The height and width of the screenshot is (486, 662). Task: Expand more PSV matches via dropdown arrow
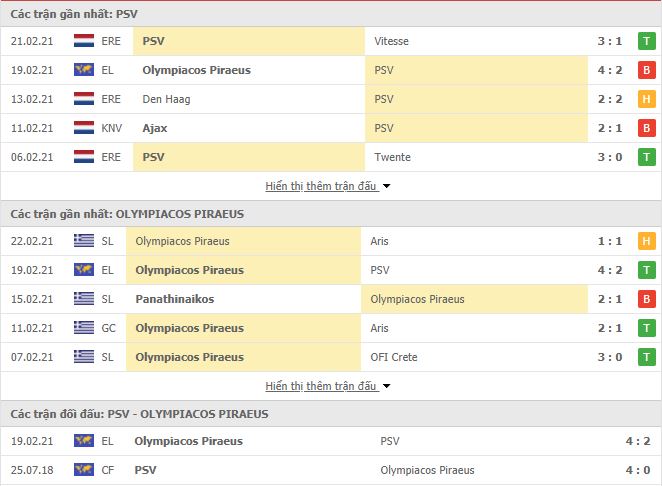pos(386,186)
